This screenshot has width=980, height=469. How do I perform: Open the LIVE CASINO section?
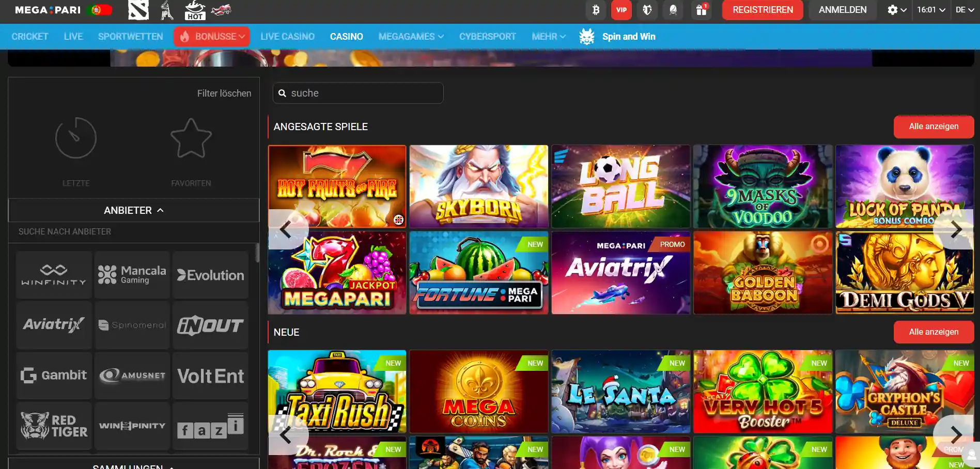click(287, 36)
